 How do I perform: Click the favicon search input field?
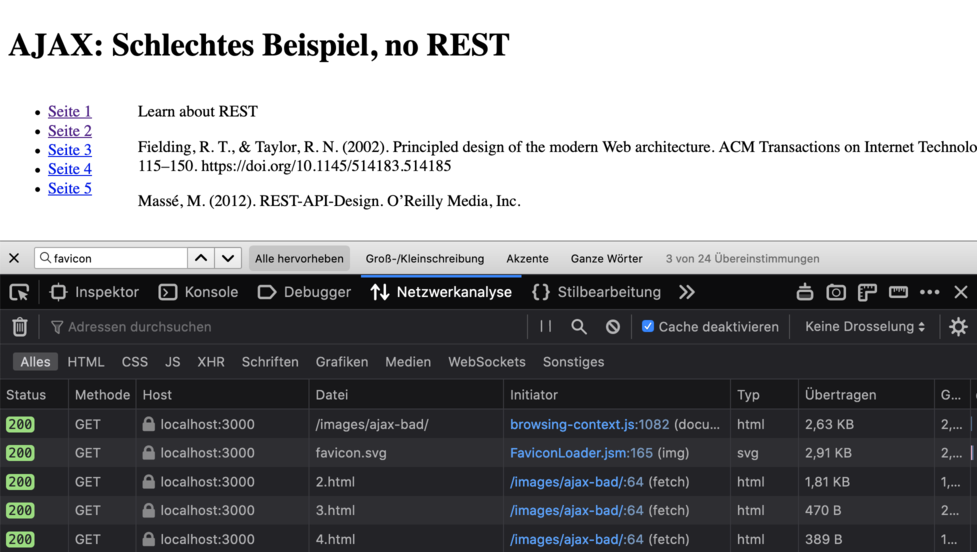(111, 258)
